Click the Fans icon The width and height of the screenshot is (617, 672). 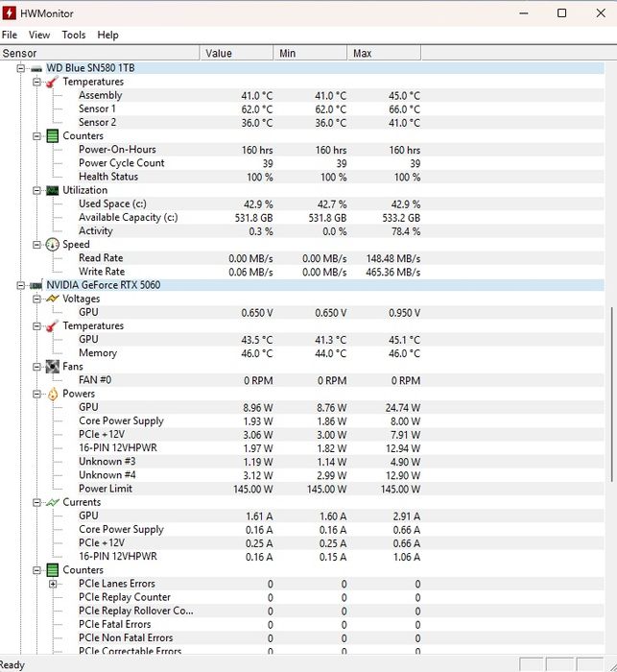pyautogui.click(x=52, y=367)
